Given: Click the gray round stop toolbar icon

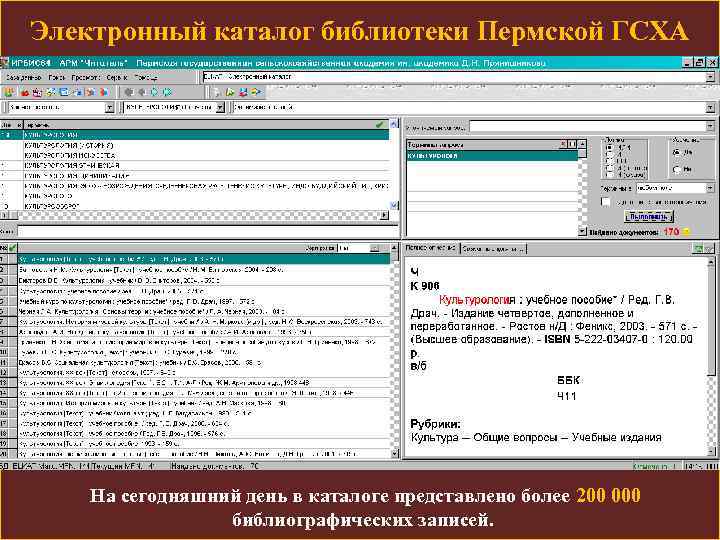Looking at the screenshot, I should tap(129, 92).
